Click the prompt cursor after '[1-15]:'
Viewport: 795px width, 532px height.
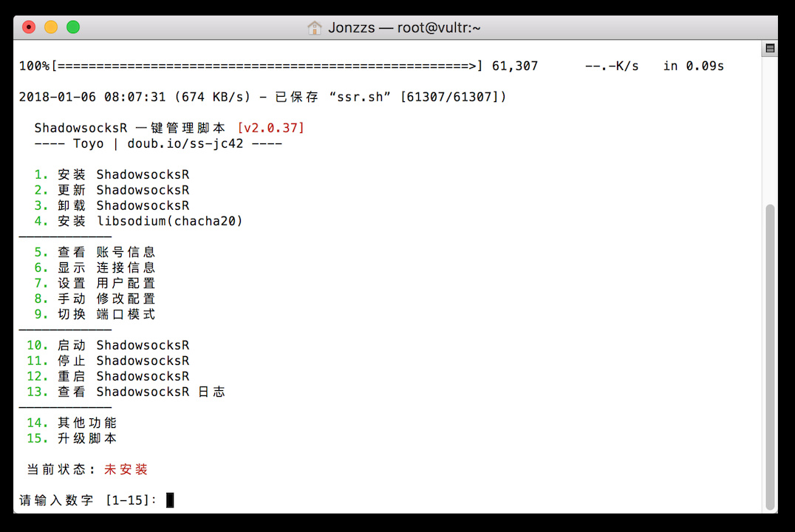170,500
